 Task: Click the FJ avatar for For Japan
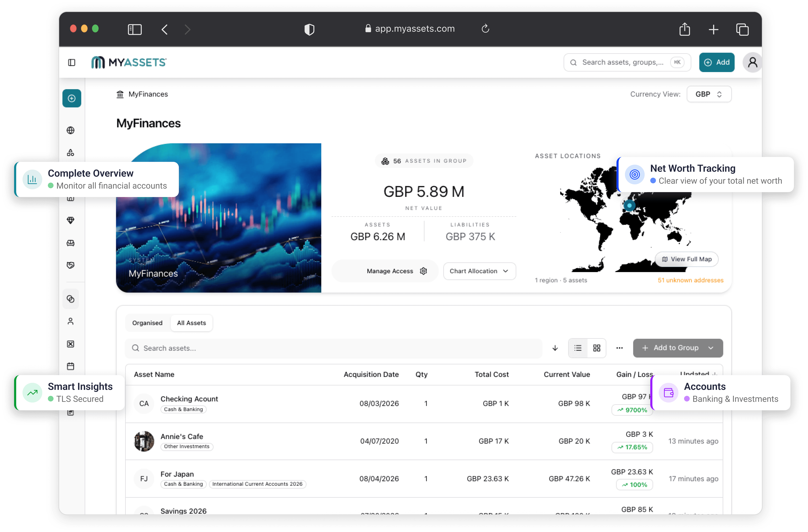tap(144, 479)
